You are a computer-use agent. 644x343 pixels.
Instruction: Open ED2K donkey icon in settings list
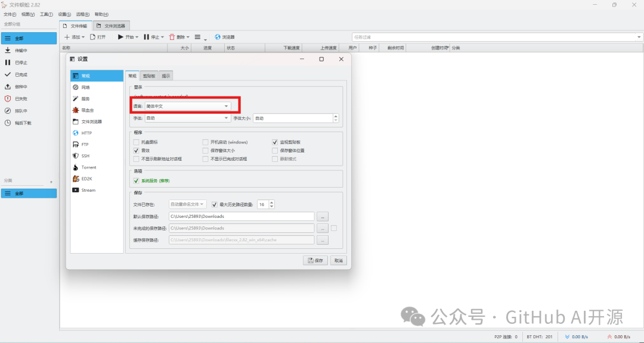coord(76,179)
